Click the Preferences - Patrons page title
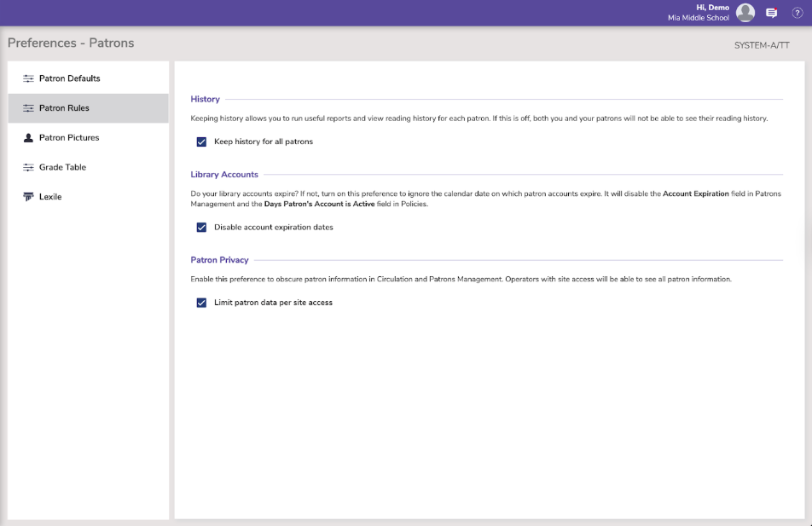Image resolution: width=812 pixels, height=526 pixels. coord(71,43)
